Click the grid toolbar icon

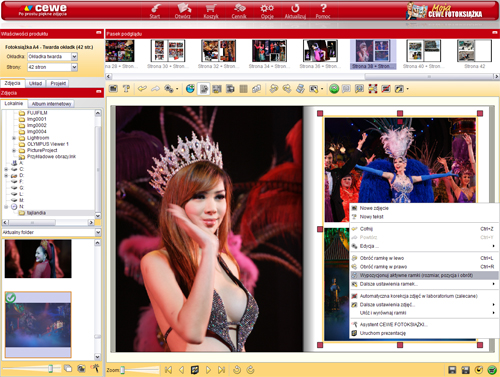coord(244,89)
